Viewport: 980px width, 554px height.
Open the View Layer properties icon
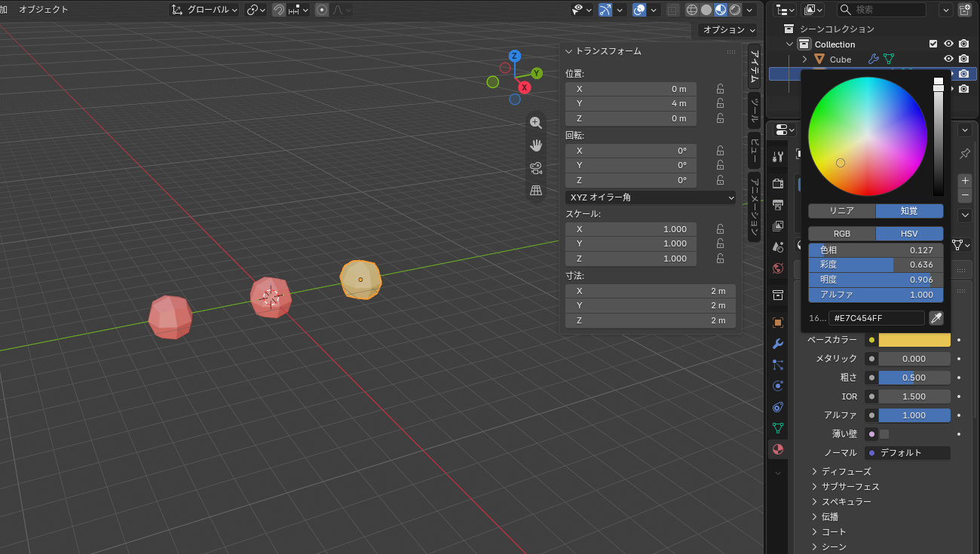pyautogui.click(x=778, y=225)
